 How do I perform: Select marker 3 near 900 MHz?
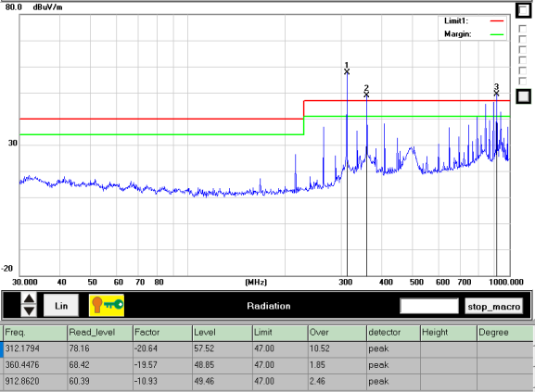pyautogui.click(x=496, y=93)
